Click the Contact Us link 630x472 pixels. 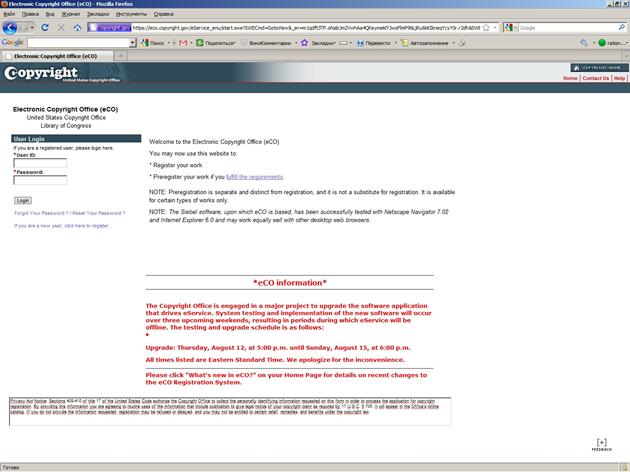[x=596, y=78]
